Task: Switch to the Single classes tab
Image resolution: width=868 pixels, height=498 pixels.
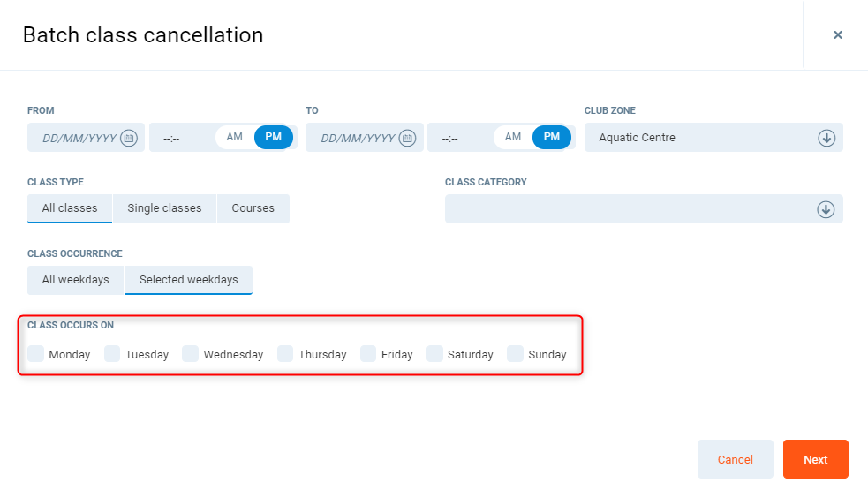Action: pyautogui.click(x=164, y=208)
